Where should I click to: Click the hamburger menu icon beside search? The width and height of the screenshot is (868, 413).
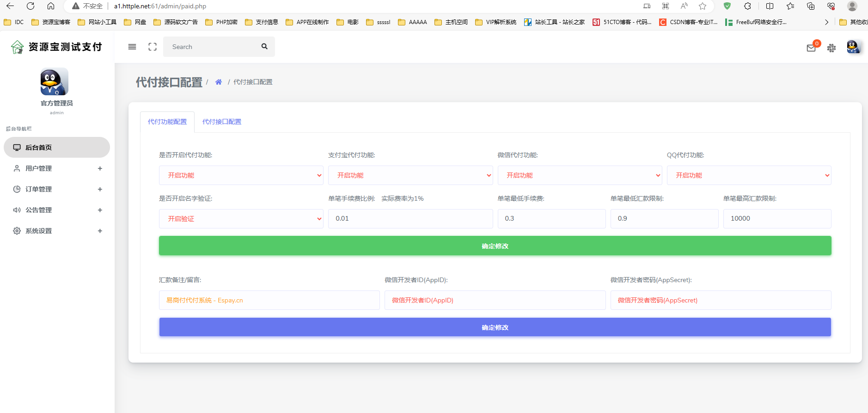pos(132,47)
